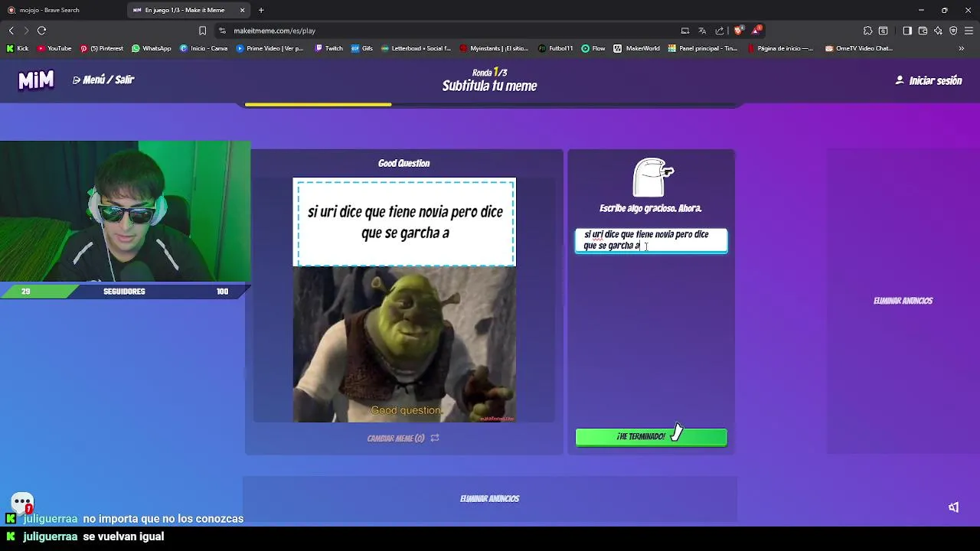This screenshot has width=980, height=551.
Task: Focus the caption text input field
Action: point(651,240)
